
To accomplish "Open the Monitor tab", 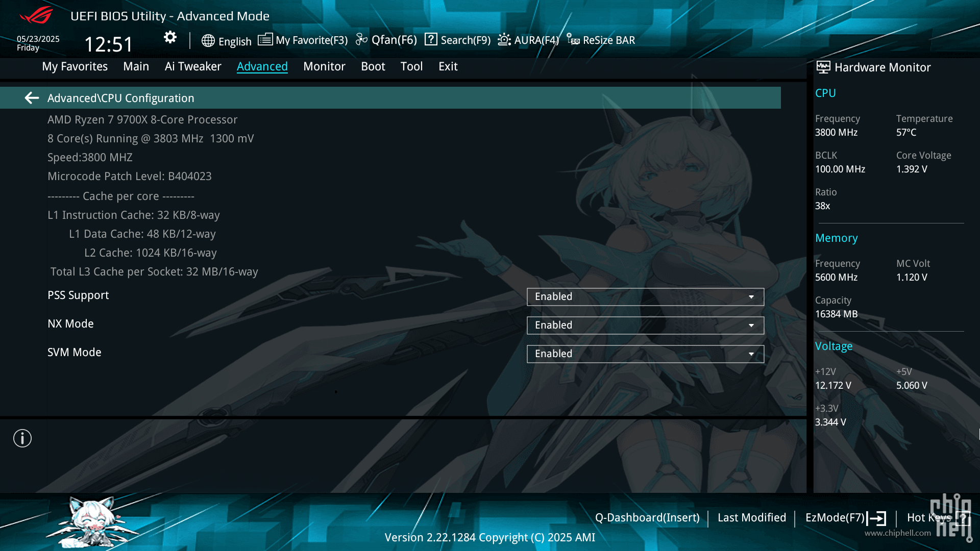I will point(324,66).
